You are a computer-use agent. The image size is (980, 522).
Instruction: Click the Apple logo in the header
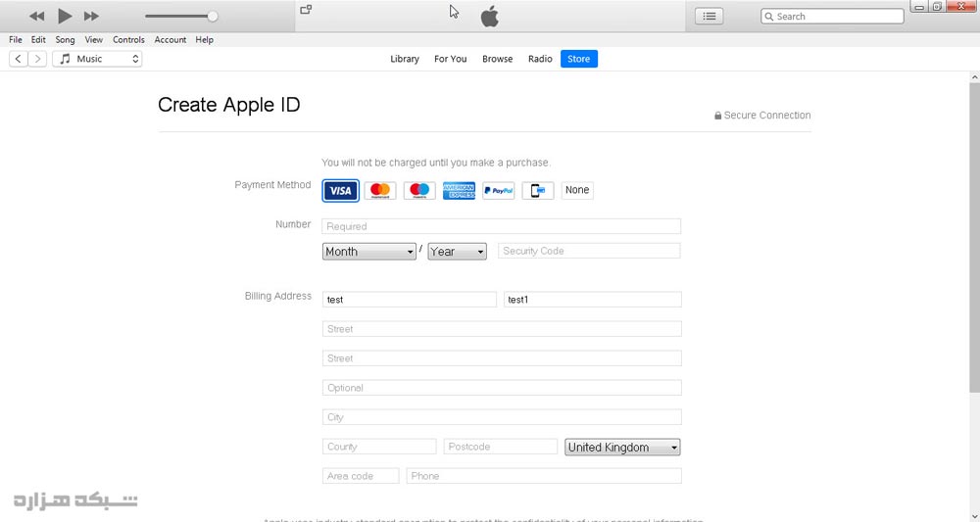pyautogui.click(x=489, y=17)
